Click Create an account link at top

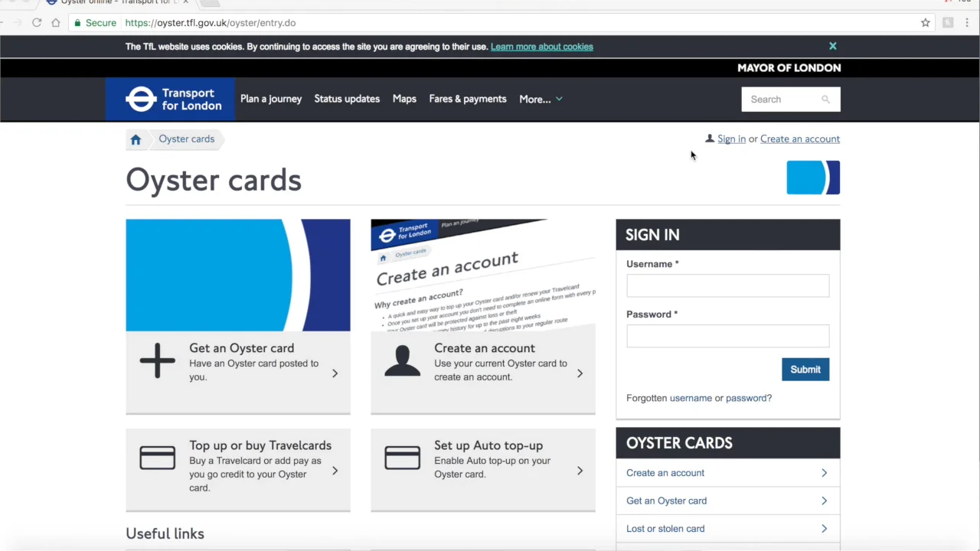pyautogui.click(x=800, y=139)
